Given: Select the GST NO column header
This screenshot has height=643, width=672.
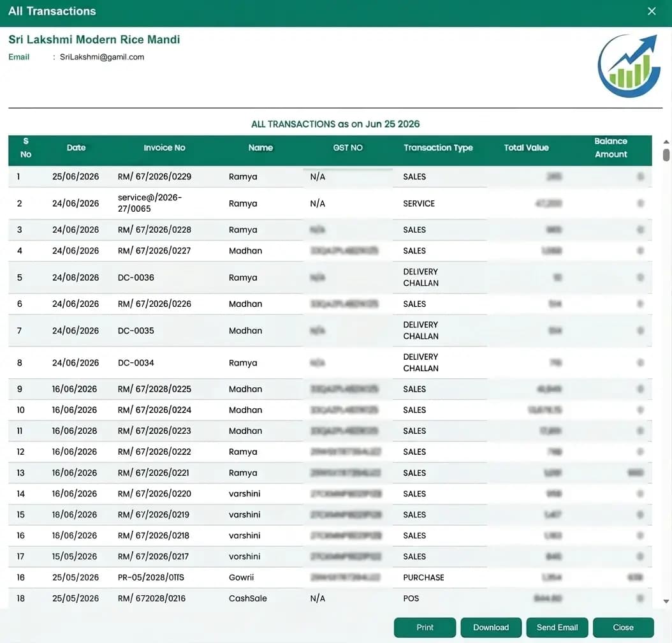Looking at the screenshot, I should click(x=347, y=147).
